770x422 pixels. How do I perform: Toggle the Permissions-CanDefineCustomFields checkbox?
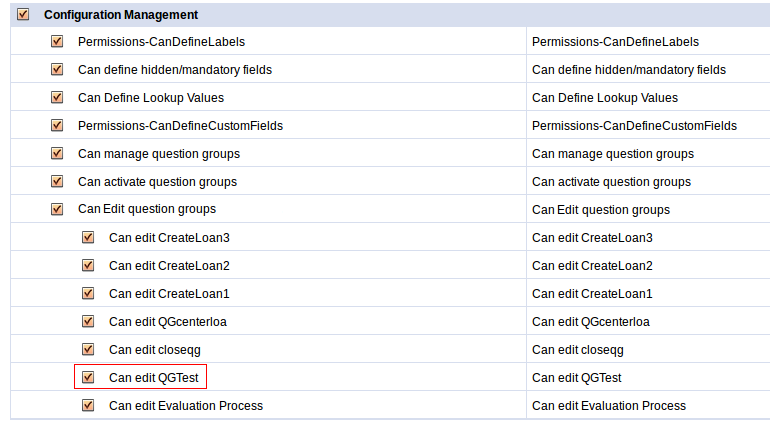coord(57,126)
